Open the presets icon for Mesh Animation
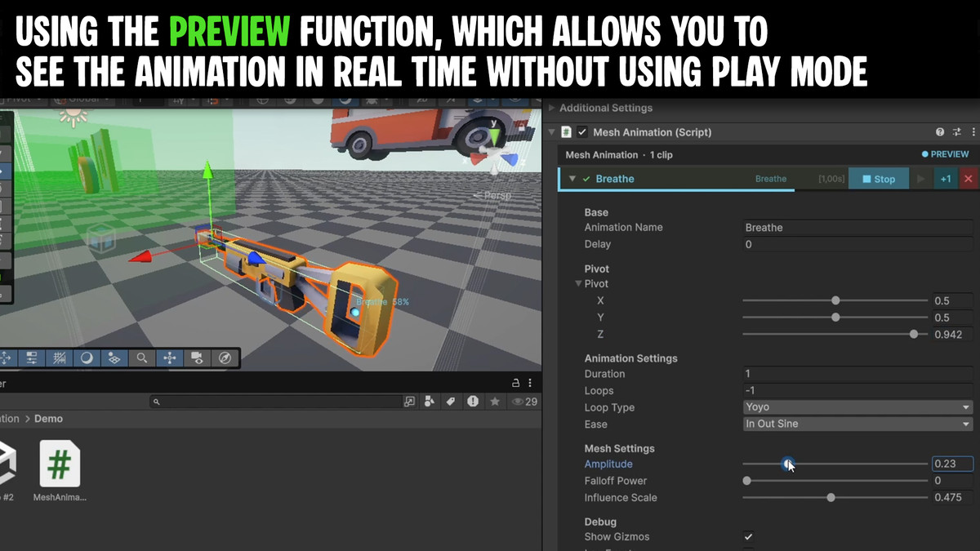Image resolution: width=980 pixels, height=551 pixels. click(956, 132)
